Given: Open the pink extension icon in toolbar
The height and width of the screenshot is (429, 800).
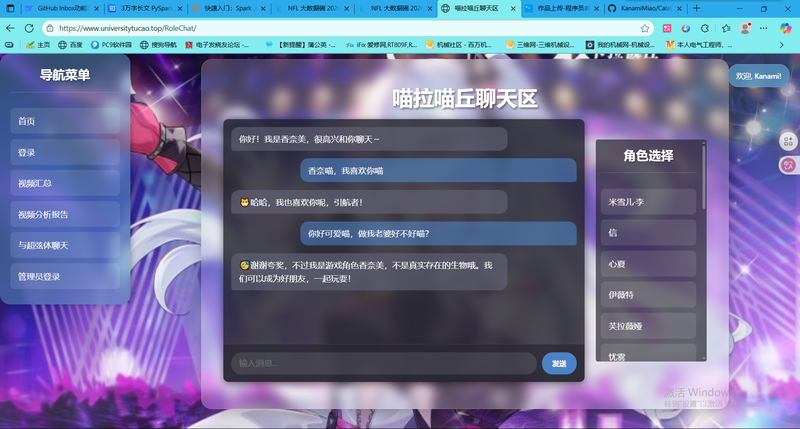Looking at the screenshot, I should pos(667,28).
